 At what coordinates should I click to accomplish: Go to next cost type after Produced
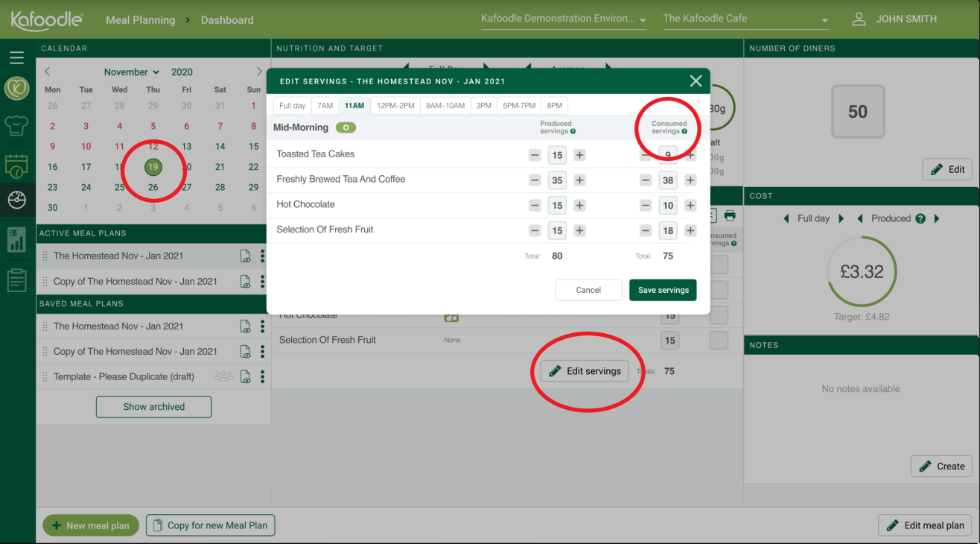937,218
